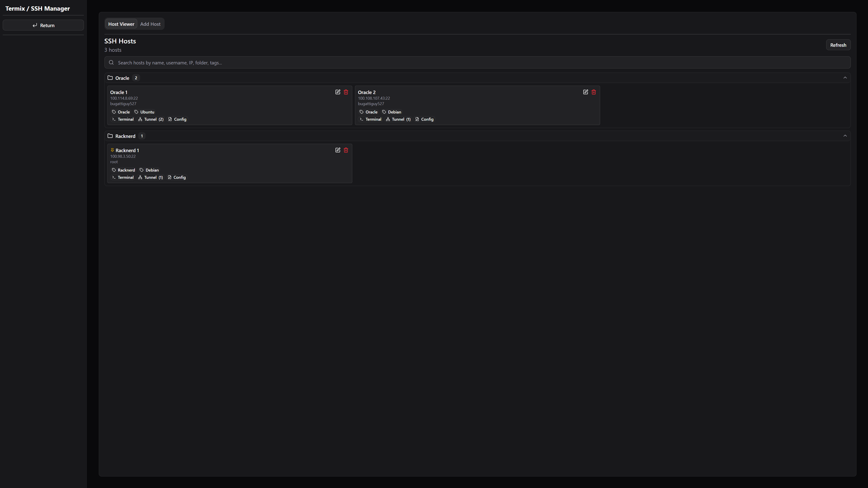Image resolution: width=868 pixels, height=488 pixels.
Task: Delete the Oracle 2 host
Action: point(593,92)
